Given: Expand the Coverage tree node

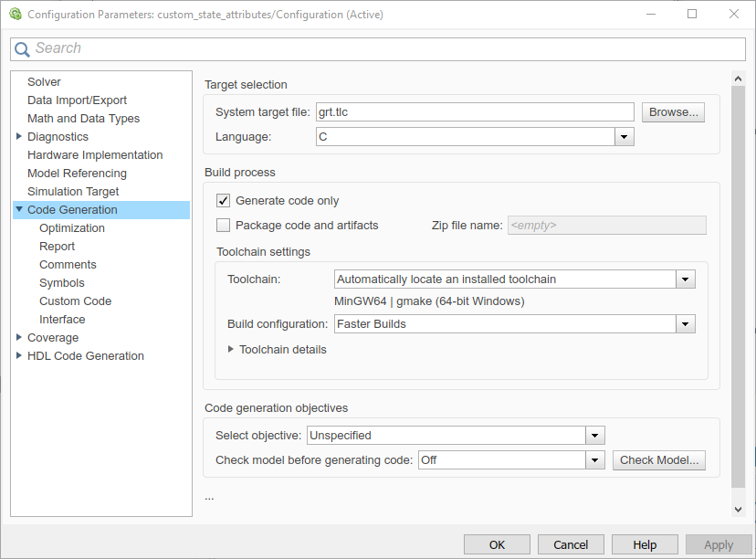Looking at the screenshot, I should click(x=19, y=338).
